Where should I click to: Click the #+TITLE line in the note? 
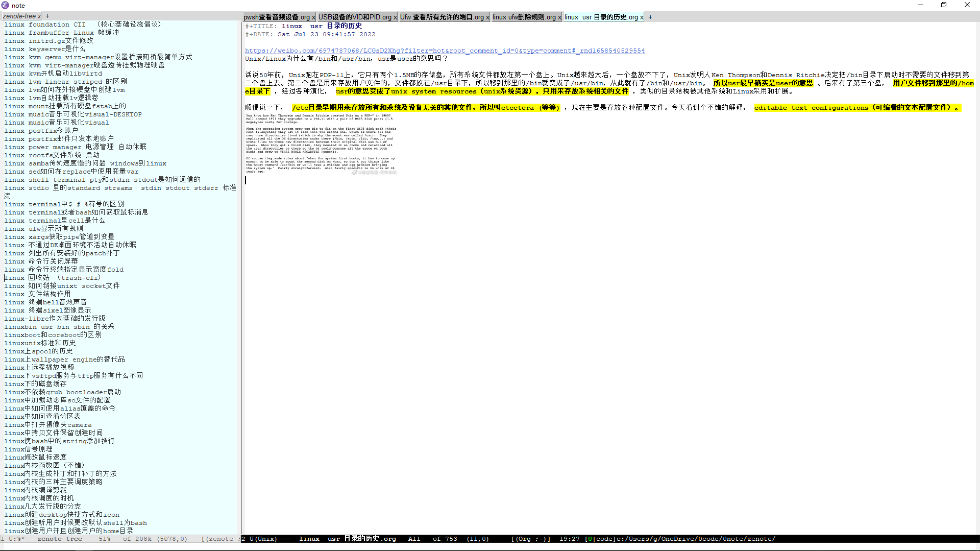[x=303, y=26]
